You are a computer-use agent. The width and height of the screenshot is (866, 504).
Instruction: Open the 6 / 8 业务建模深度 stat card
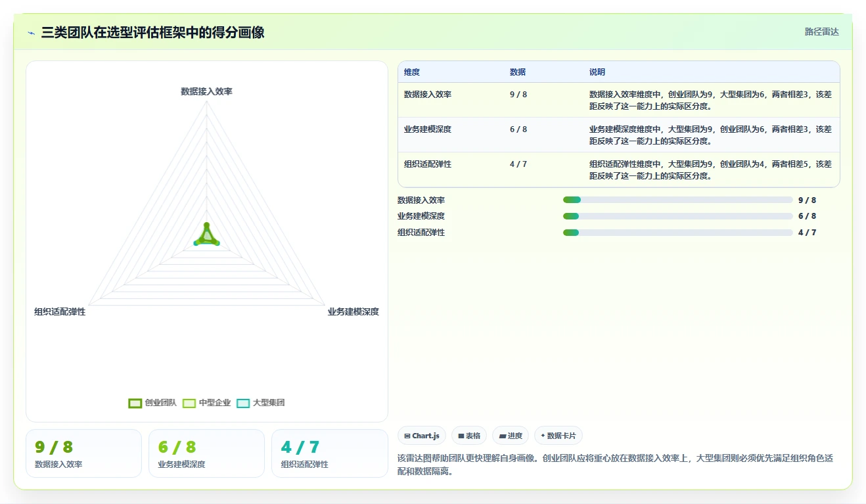click(x=206, y=453)
